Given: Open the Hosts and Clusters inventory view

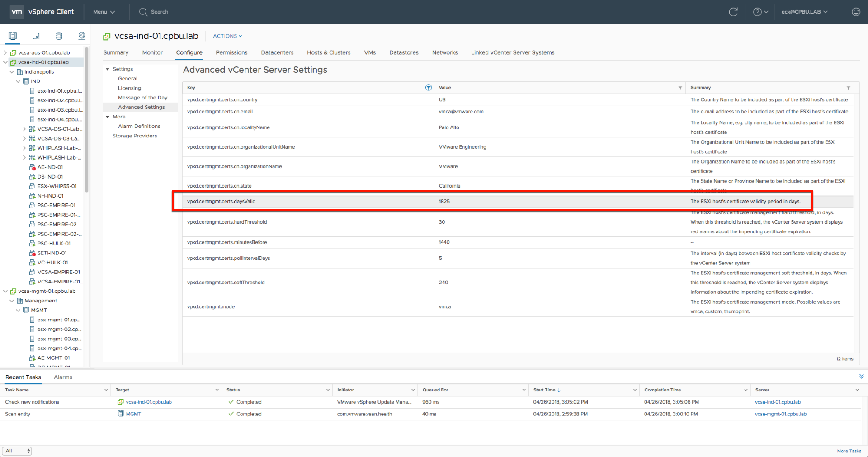Looking at the screenshot, I should (x=13, y=36).
